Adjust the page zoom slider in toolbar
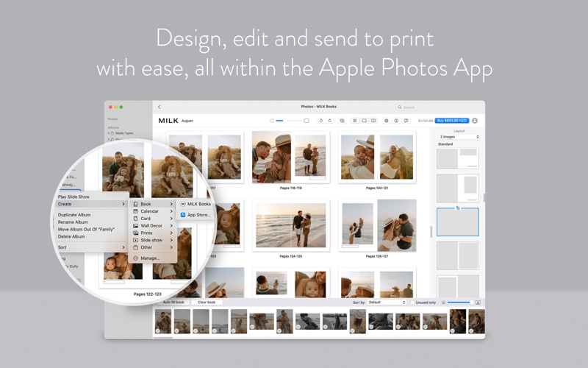 point(289,121)
